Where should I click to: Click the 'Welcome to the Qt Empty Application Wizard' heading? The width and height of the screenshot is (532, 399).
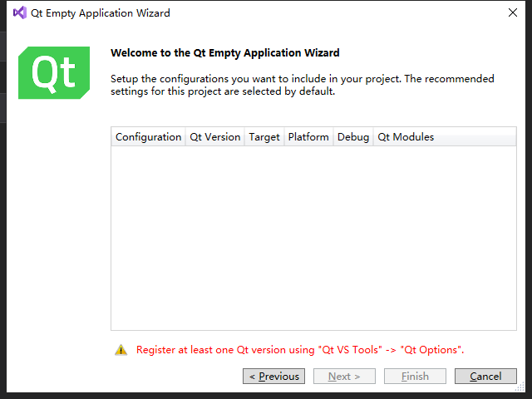point(225,53)
